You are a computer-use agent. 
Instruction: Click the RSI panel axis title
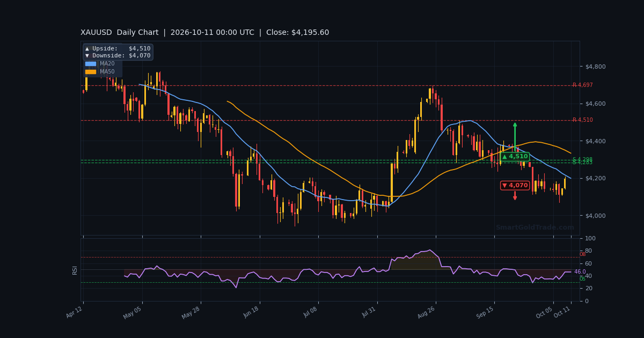(x=76, y=270)
